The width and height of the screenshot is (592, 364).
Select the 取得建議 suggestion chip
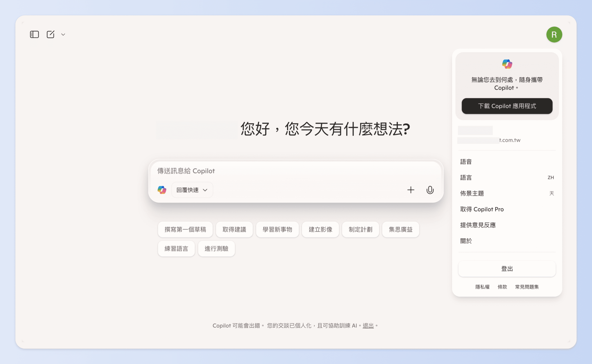(x=234, y=229)
